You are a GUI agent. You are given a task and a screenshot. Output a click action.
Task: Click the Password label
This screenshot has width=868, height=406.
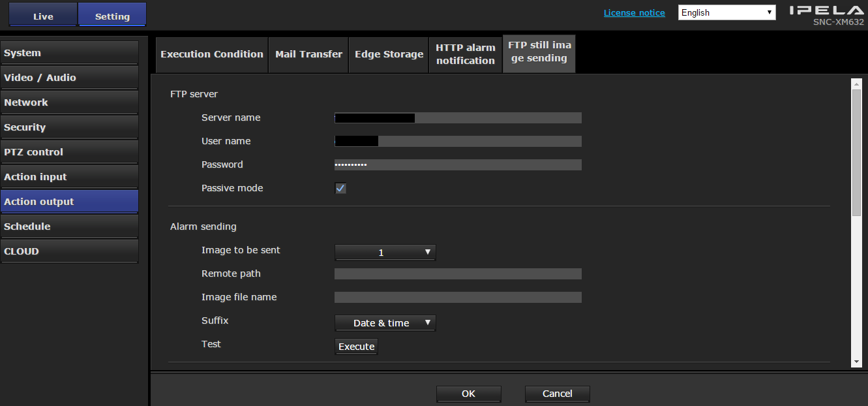(222, 164)
